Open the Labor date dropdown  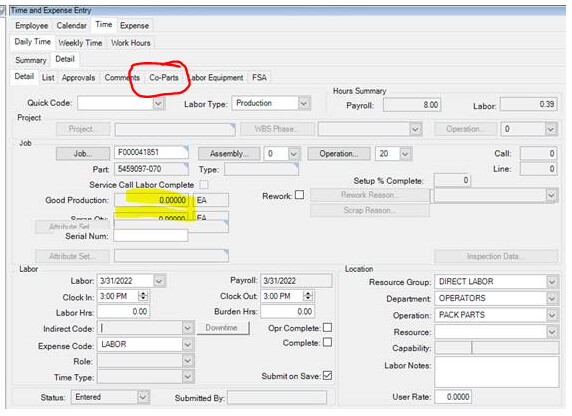(159, 281)
